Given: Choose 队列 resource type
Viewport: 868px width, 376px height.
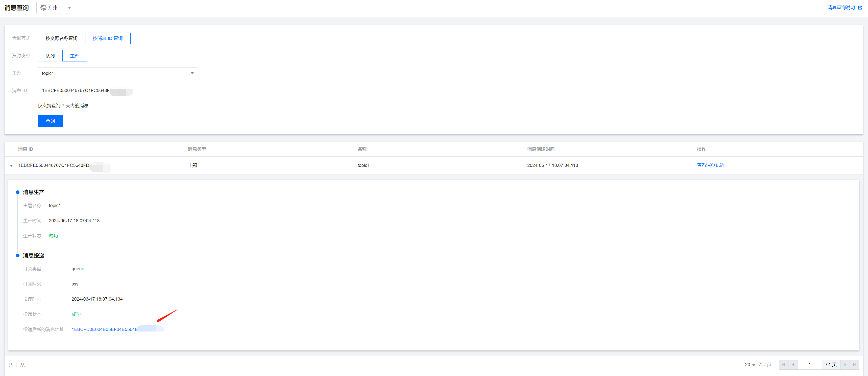Looking at the screenshot, I should coord(50,56).
